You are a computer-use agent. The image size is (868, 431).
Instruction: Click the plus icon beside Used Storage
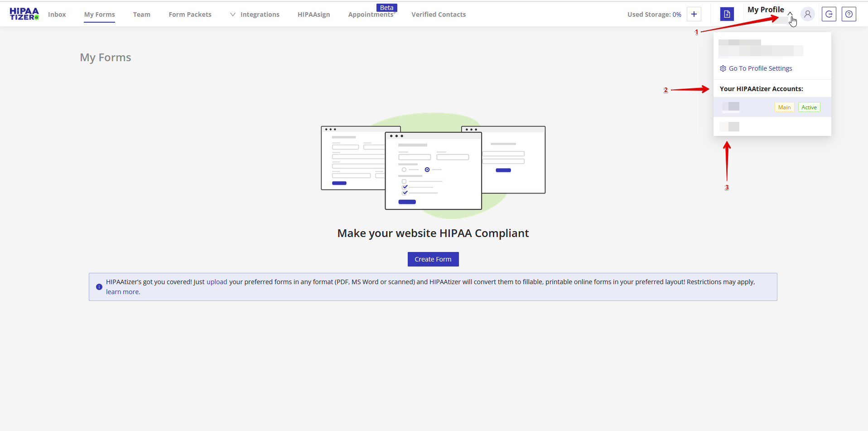694,14
